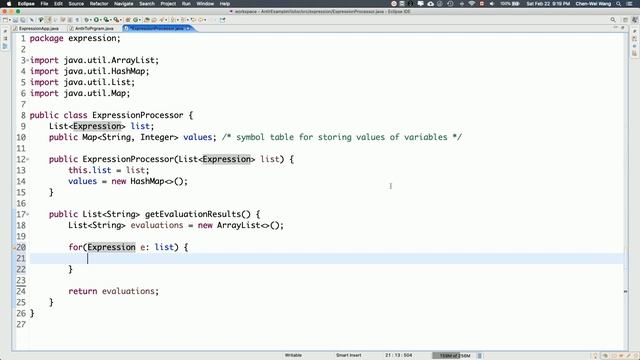Open the External Tools dropdown arrow
This screenshot has height=360, width=640.
[121, 20]
